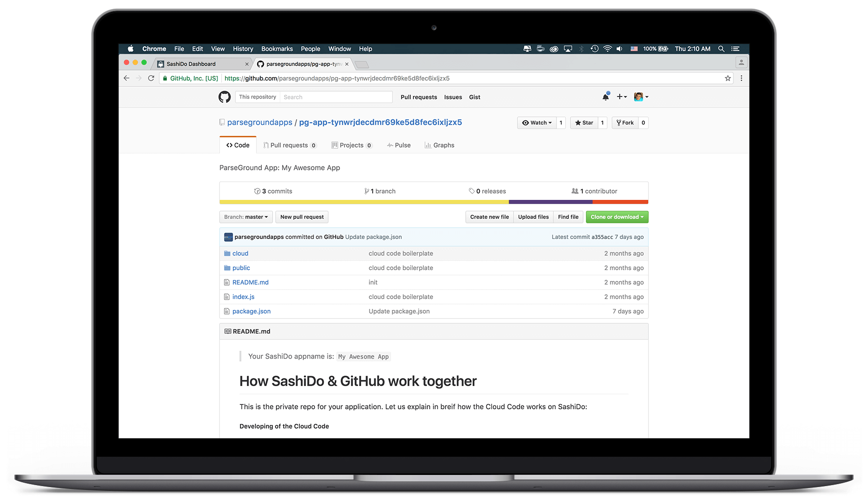Click the package.json file icon
868x502 pixels.
coord(227,311)
